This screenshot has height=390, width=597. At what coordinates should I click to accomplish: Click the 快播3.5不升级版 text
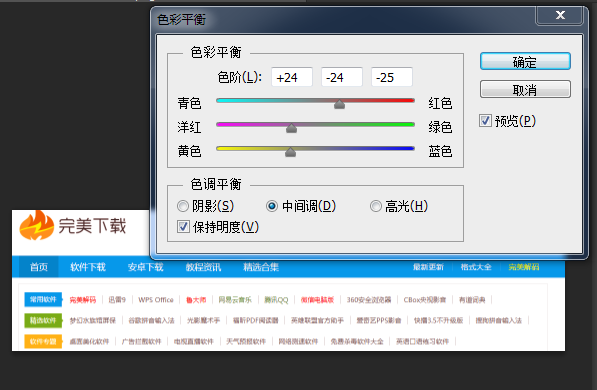[x=438, y=320]
